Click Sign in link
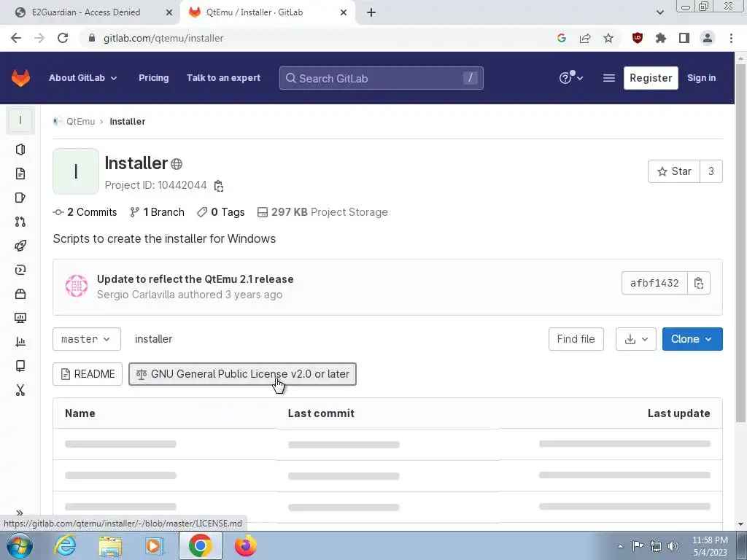This screenshot has width=747, height=560. point(701,78)
